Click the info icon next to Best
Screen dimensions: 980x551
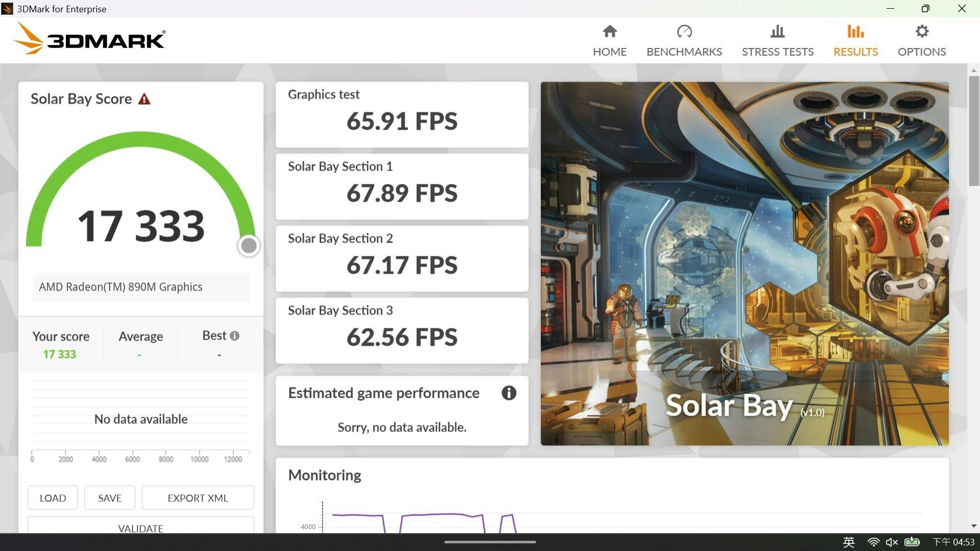click(x=234, y=336)
